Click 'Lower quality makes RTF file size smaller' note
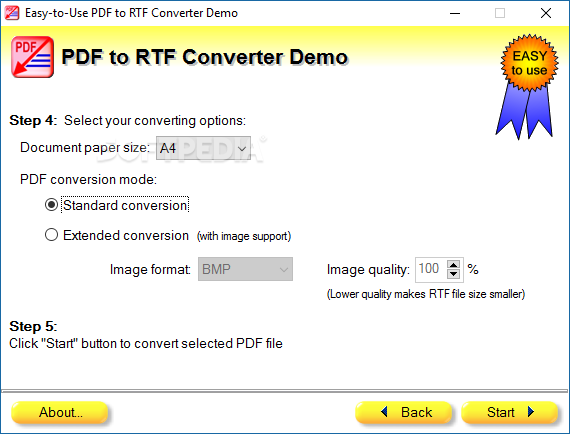Image resolution: width=570 pixels, height=434 pixels. (x=426, y=294)
